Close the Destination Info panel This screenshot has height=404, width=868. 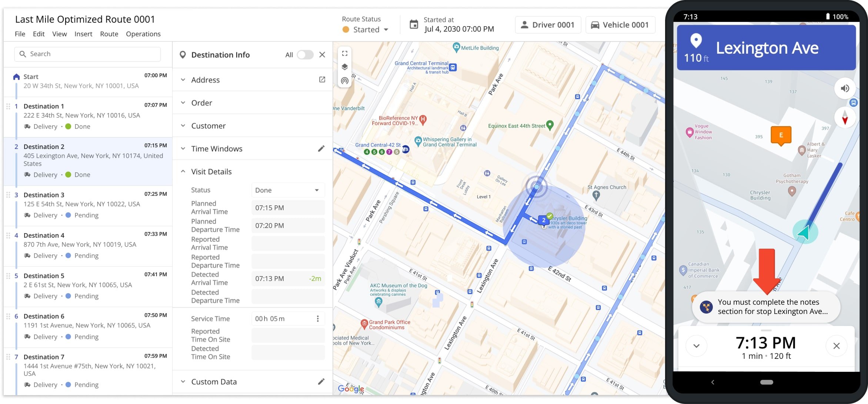pos(322,55)
